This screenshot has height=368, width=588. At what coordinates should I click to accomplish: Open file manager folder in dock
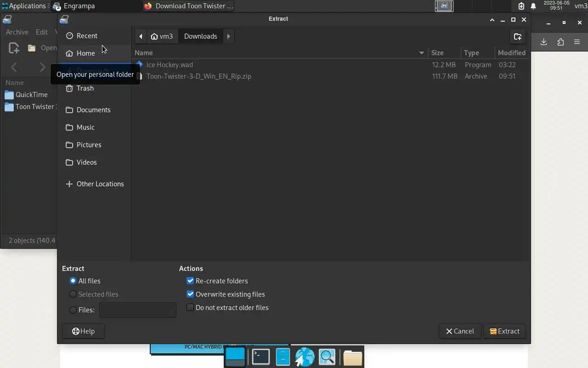tap(352, 357)
